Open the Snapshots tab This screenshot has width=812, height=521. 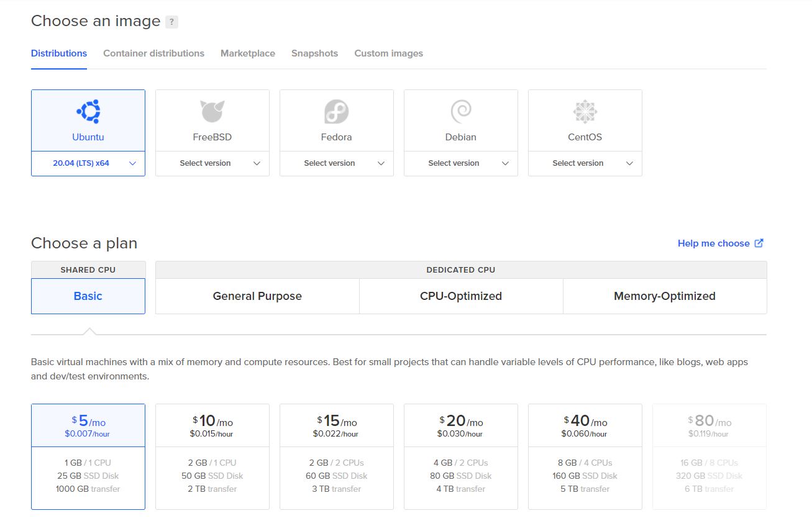coord(314,53)
